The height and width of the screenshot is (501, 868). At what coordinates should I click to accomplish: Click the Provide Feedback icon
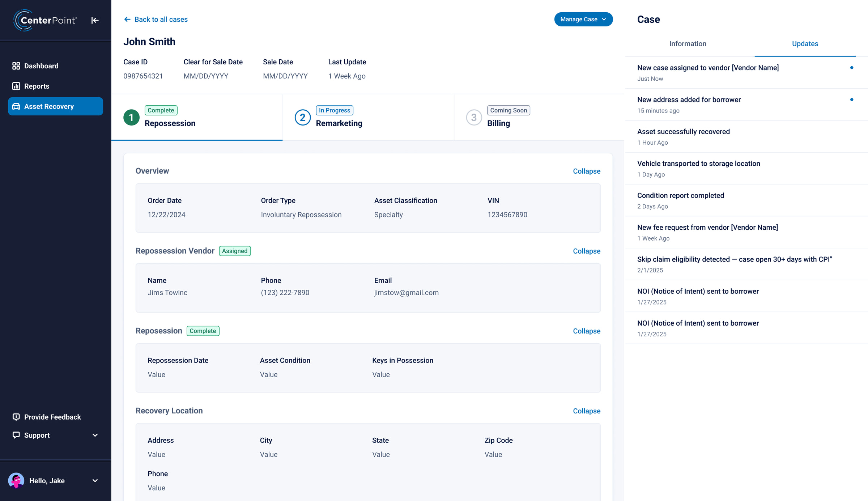click(16, 417)
